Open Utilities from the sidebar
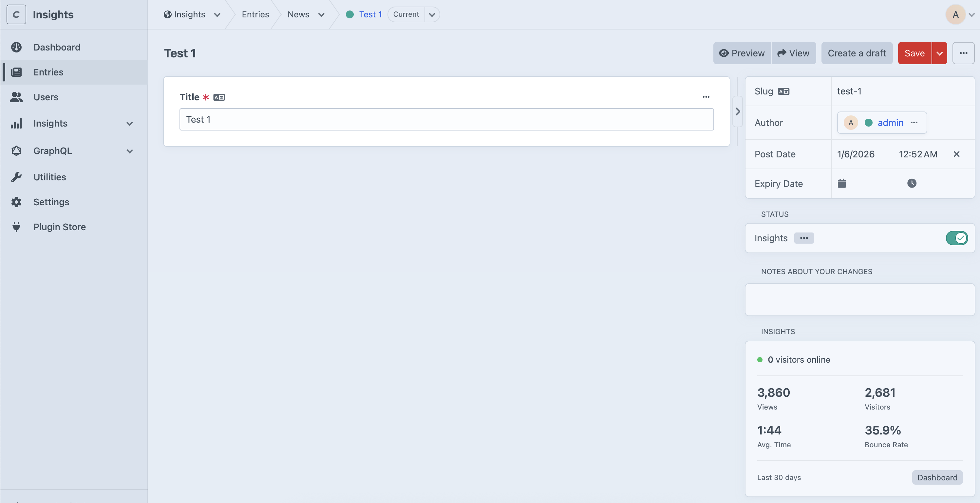This screenshot has width=980, height=503. point(49,177)
